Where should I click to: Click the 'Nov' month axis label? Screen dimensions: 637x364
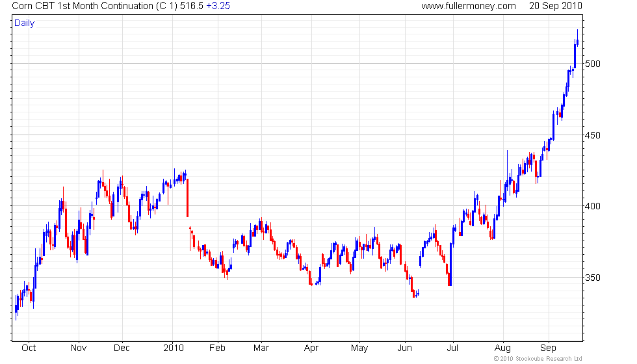pos(79,348)
